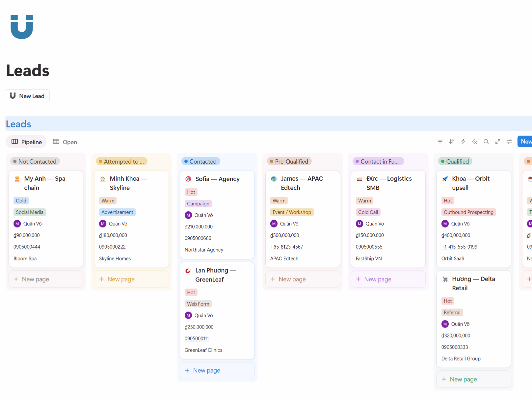
Task: Add new page in Attempted to column
Action: 132,279
